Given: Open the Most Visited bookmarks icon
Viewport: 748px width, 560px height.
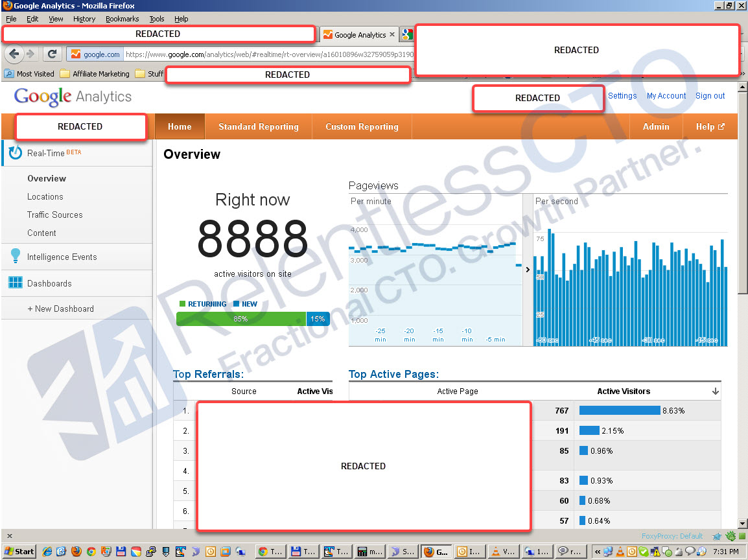Looking at the screenshot, I should (8, 74).
